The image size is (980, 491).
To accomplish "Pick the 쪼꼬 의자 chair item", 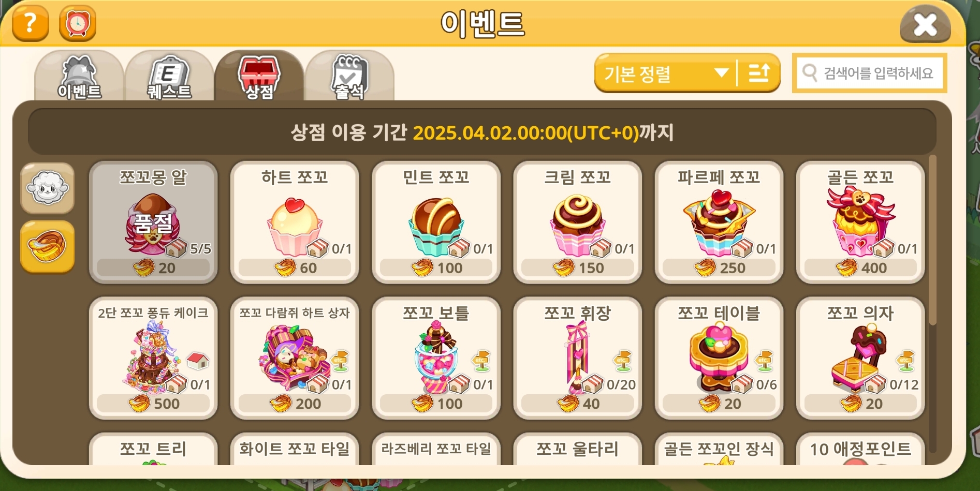I will point(860,358).
